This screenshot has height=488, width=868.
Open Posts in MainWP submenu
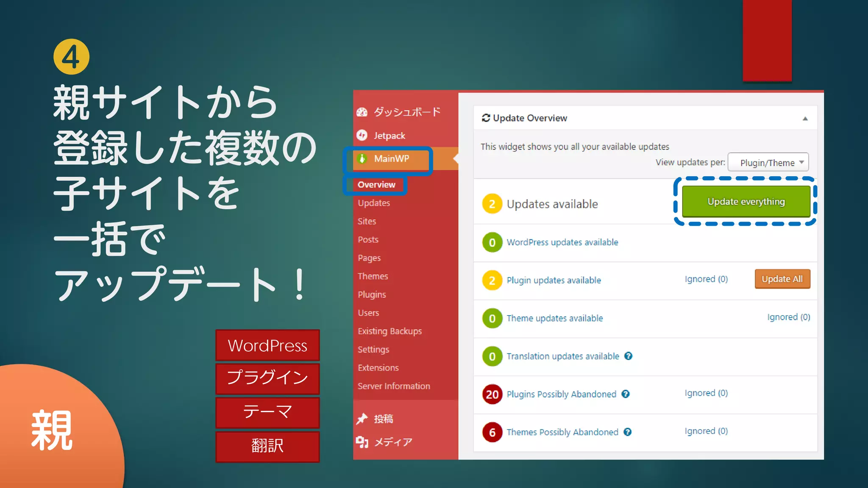click(x=368, y=239)
